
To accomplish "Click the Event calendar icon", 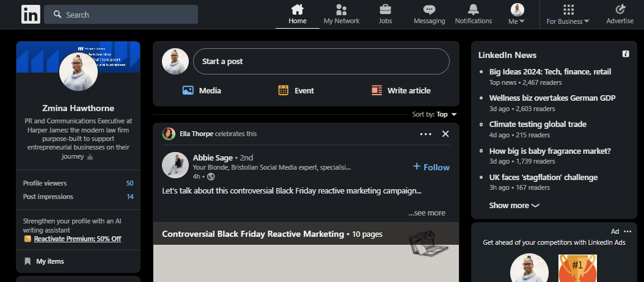I will 284,90.
